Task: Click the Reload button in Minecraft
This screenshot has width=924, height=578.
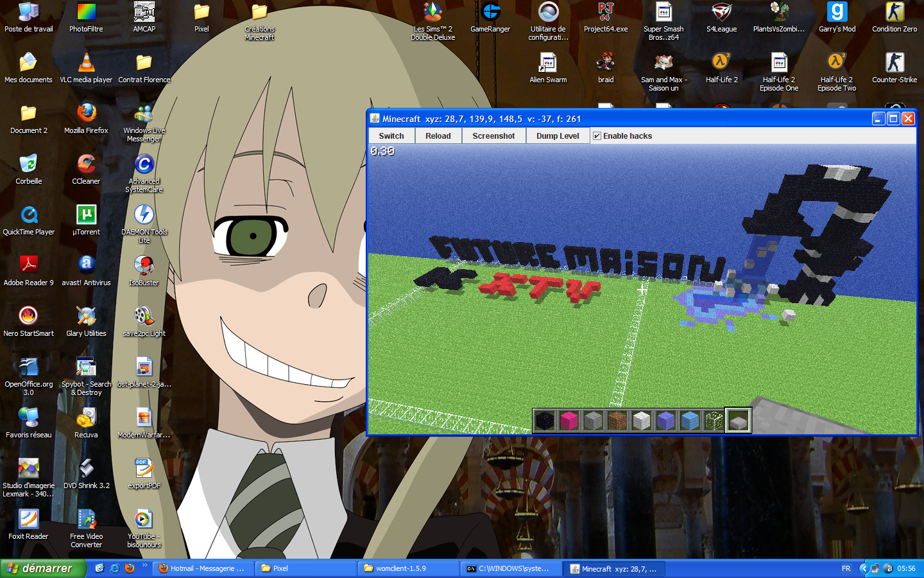Action: 438,136
